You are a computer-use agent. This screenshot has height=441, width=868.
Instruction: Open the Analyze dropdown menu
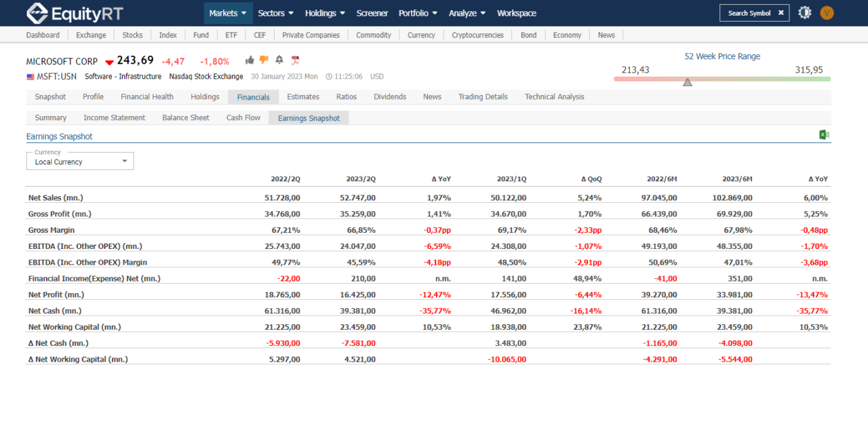point(466,12)
